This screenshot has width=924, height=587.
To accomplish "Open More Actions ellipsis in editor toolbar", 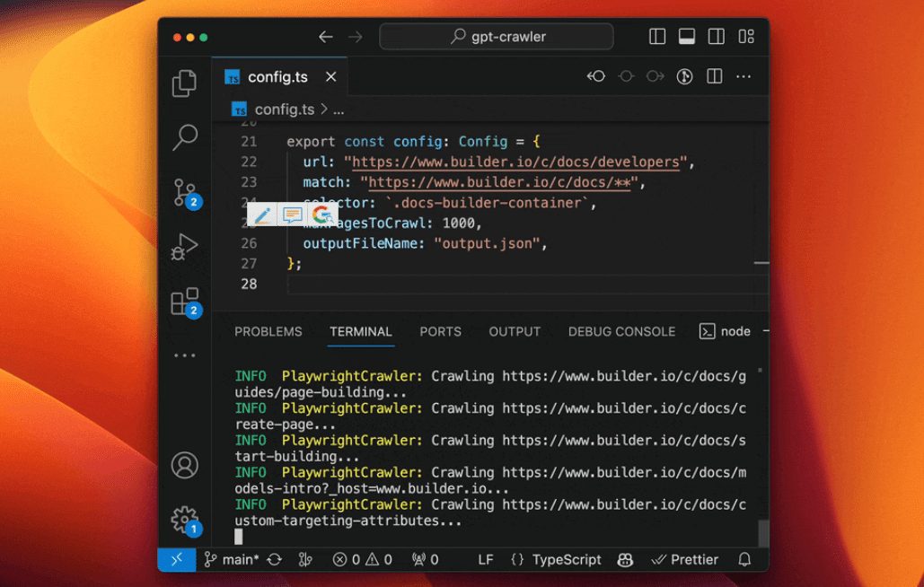I will (x=744, y=76).
